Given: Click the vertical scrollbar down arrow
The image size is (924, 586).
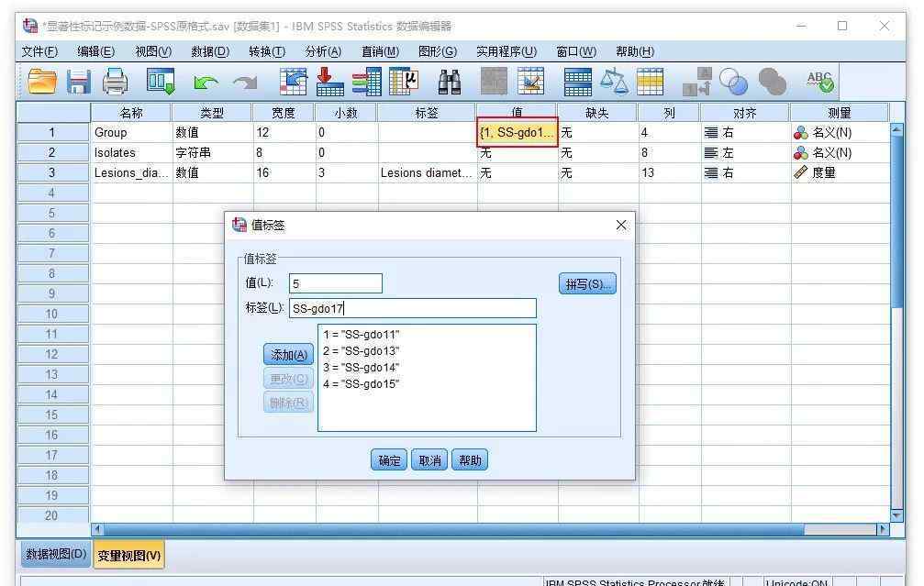Looking at the screenshot, I should click(x=896, y=515).
